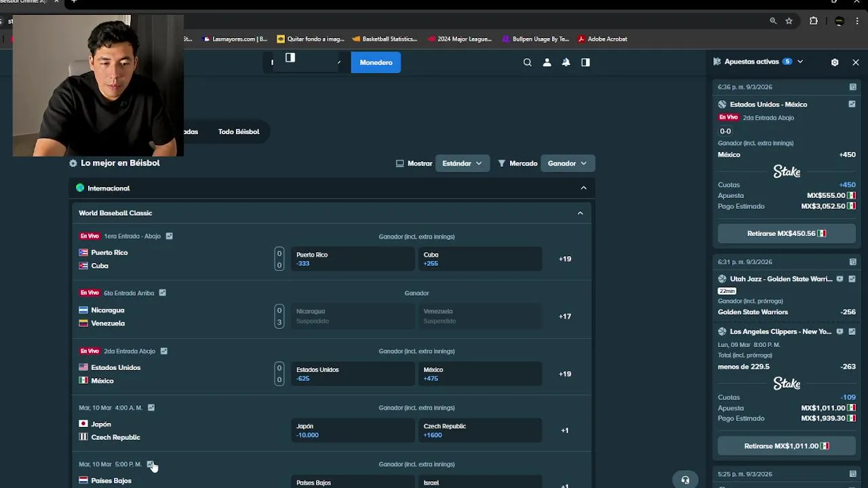Image resolution: width=868 pixels, height=488 pixels.
Task: Show +19 more markets for Puerto Rico - Cuba
Action: coord(565,259)
